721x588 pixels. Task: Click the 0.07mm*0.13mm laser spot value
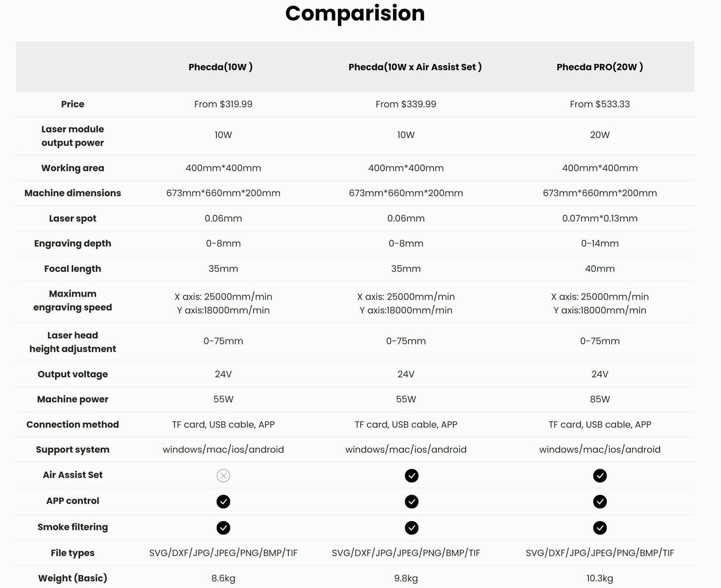click(x=600, y=218)
